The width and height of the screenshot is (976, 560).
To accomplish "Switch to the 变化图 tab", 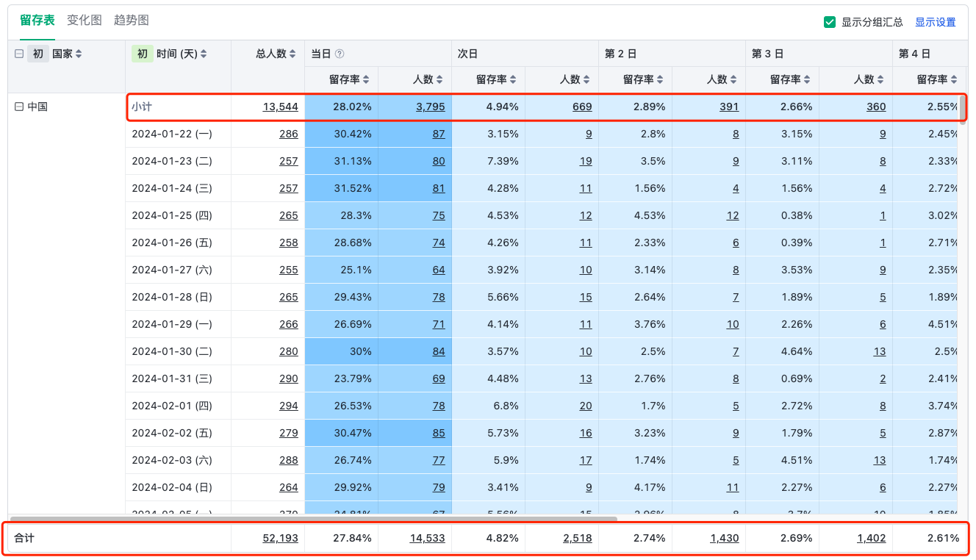I will coord(84,21).
